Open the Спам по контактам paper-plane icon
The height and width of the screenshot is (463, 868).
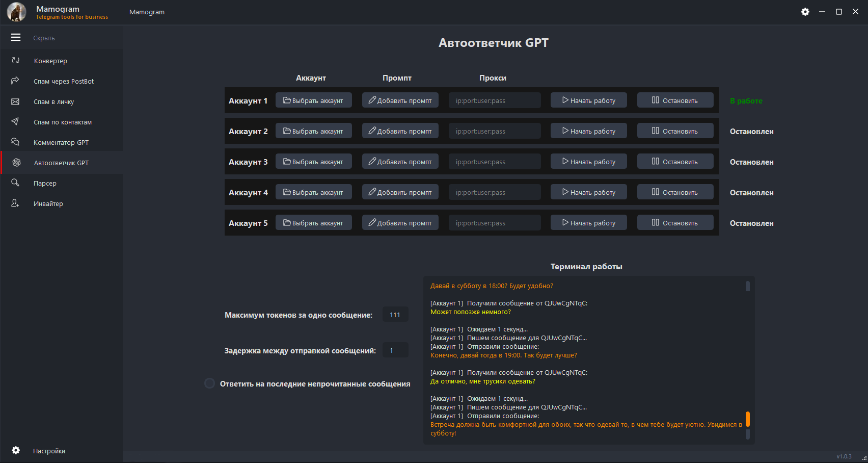click(15, 122)
